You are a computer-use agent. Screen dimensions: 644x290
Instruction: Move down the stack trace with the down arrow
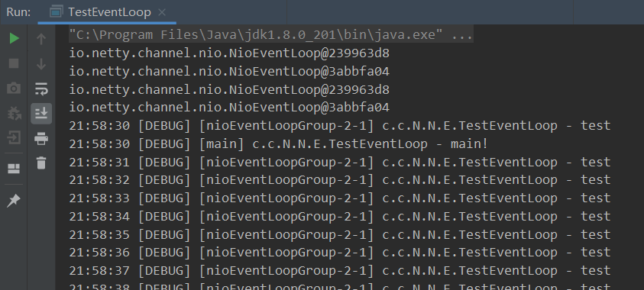[41, 64]
